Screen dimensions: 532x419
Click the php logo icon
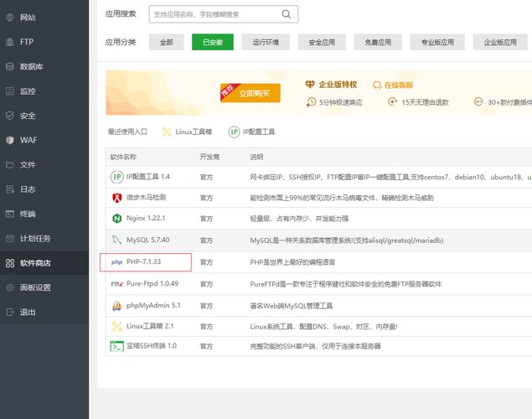tap(116, 262)
